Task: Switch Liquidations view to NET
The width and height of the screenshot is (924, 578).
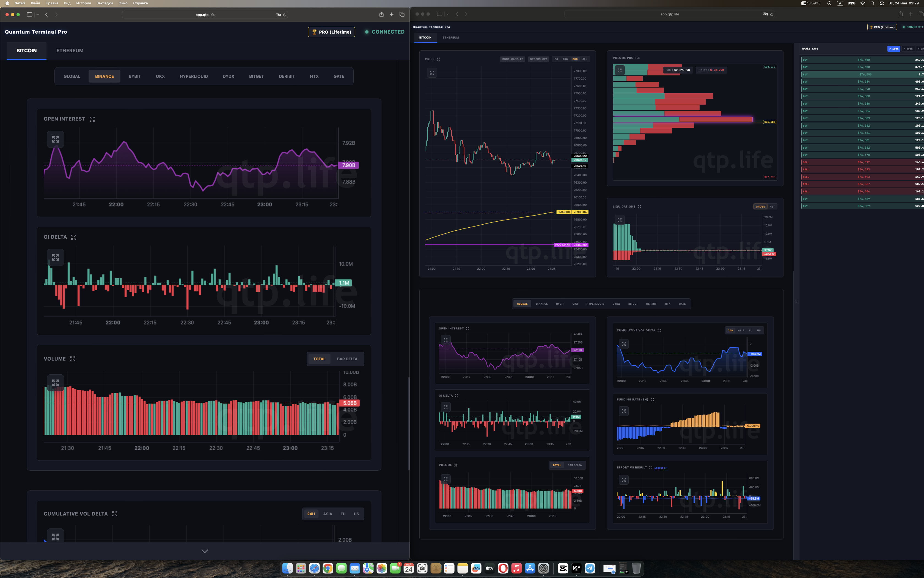Action: click(x=772, y=207)
